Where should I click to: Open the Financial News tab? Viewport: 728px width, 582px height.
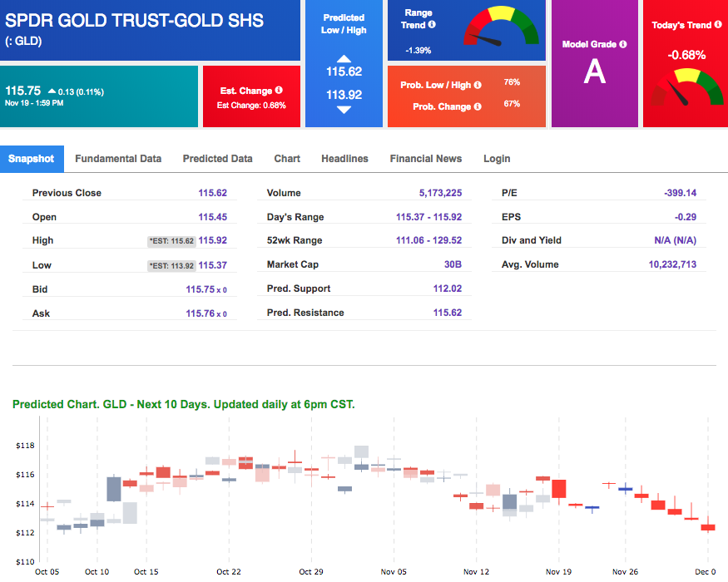pyautogui.click(x=426, y=159)
